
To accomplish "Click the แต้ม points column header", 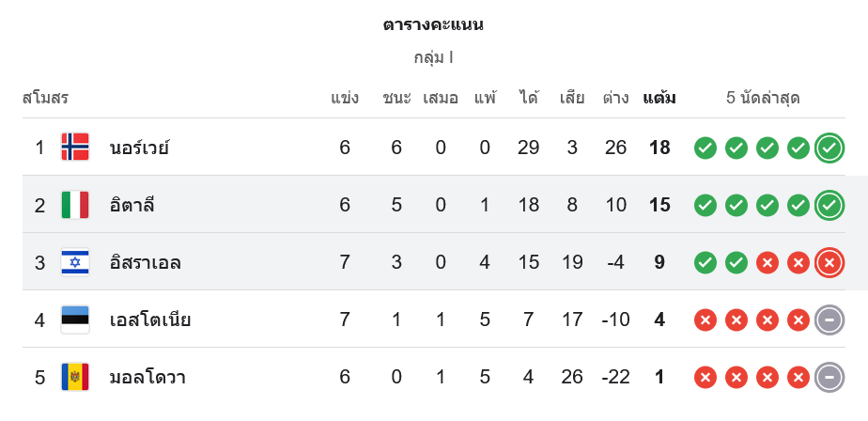I will [x=659, y=98].
